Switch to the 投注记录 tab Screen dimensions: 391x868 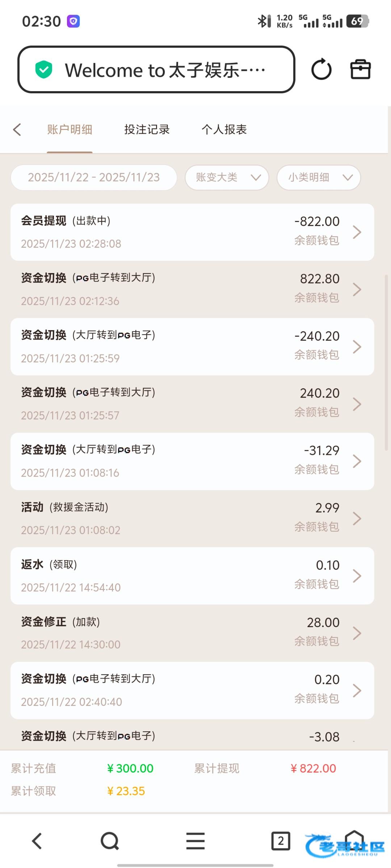click(147, 129)
